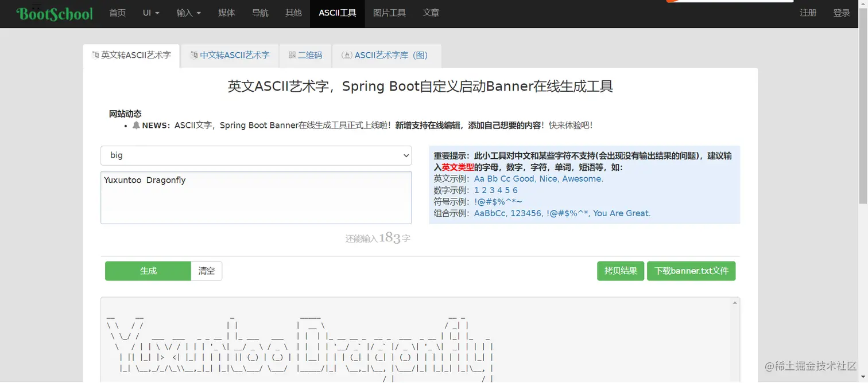Switch to 中文转ASCII艺术字 tab
Viewport: 868px width, 383px height.
click(x=230, y=56)
